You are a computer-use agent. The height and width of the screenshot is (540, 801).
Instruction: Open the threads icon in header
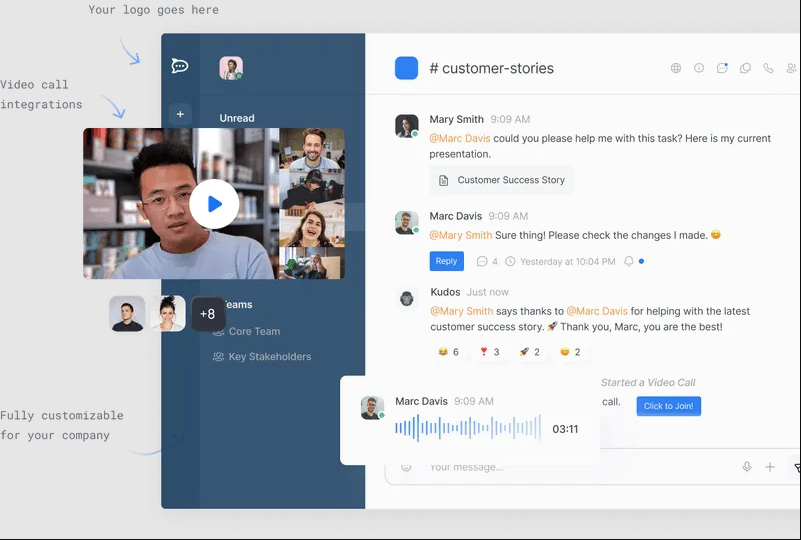(x=745, y=68)
